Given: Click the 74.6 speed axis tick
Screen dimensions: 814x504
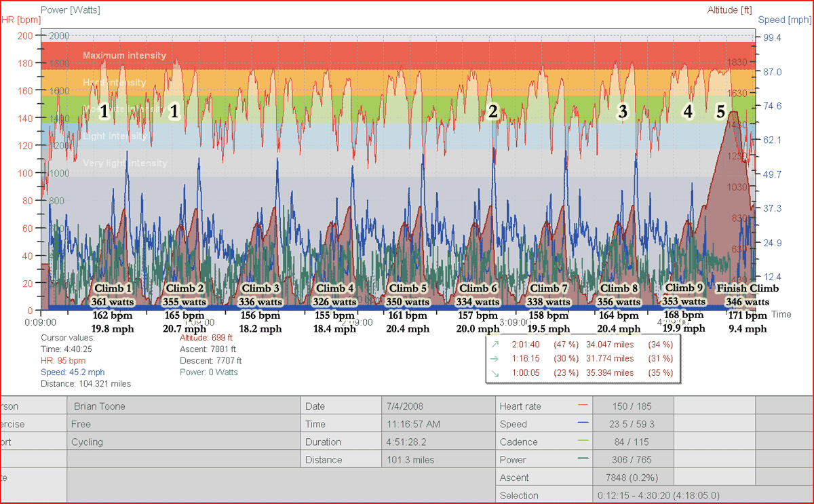Looking at the screenshot, I should click(x=772, y=106).
